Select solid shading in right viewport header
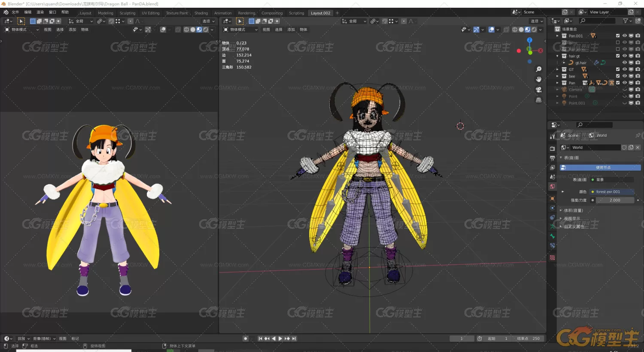The width and height of the screenshot is (644, 352). click(521, 30)
